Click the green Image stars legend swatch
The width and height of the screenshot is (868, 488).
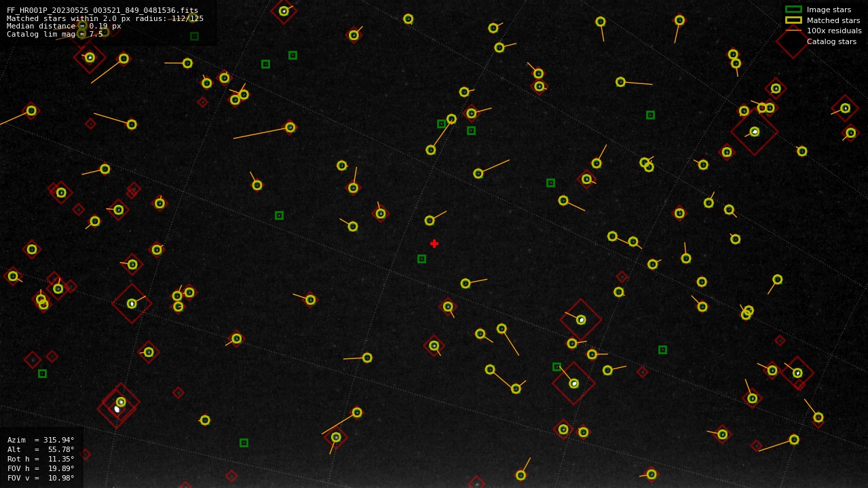(793, 10)
